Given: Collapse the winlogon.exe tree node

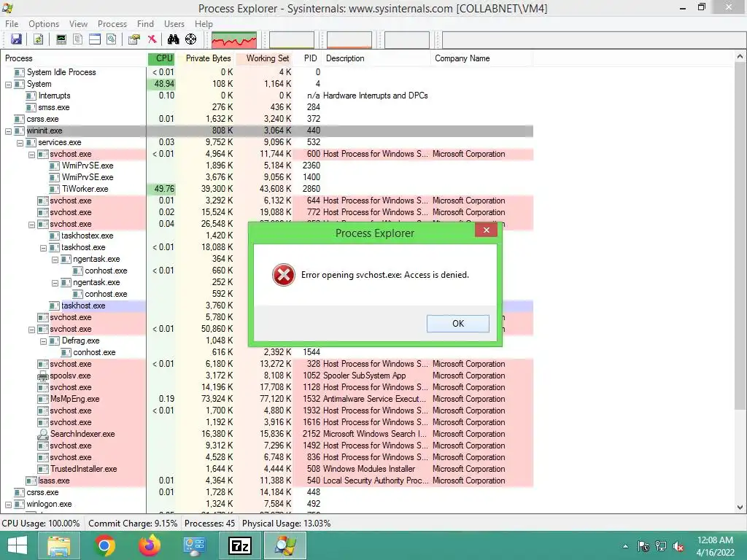Looking at the screenshot, I should coord(9,505).
